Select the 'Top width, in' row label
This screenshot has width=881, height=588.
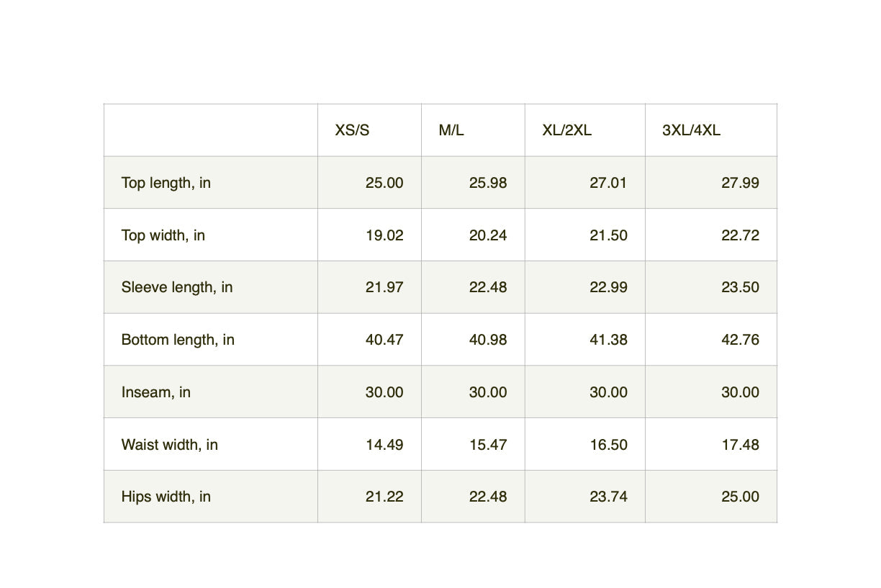pyautogui.click(x=163, y=235)
